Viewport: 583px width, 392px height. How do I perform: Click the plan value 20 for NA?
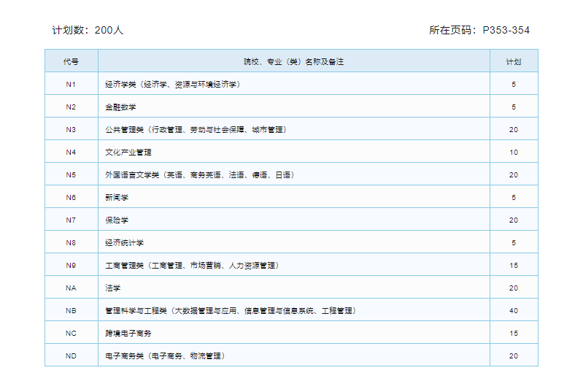(514, 288)
